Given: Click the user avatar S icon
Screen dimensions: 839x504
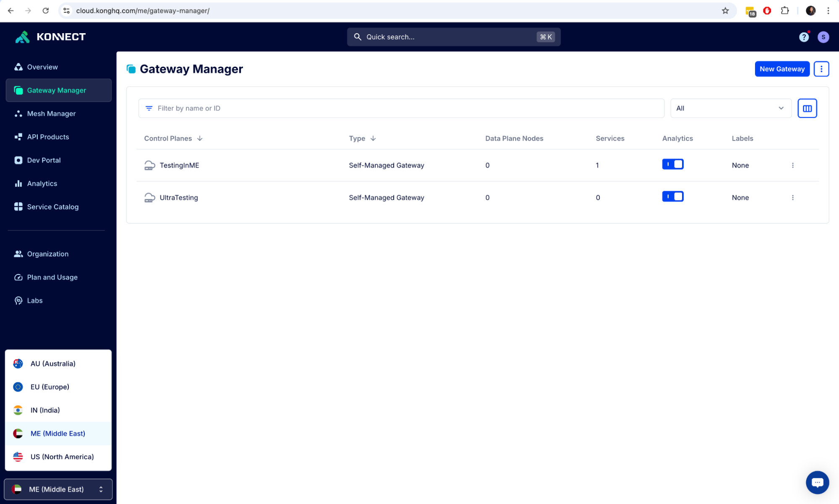Looking at the screenshot, I should pyautogui.click(x=823, y=37).
